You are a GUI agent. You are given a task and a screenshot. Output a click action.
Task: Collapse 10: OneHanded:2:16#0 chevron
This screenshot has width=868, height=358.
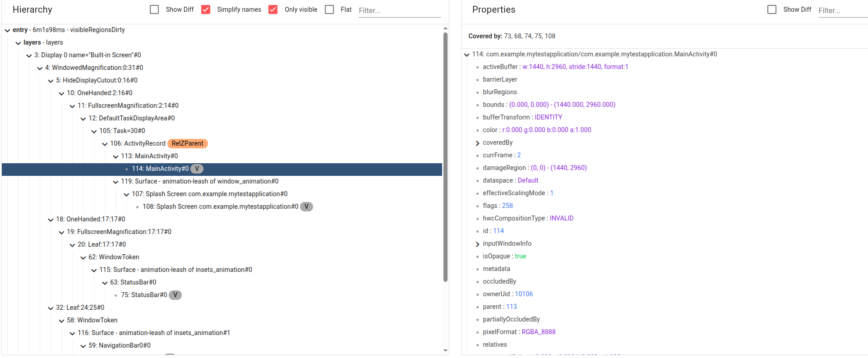(61, 93)
